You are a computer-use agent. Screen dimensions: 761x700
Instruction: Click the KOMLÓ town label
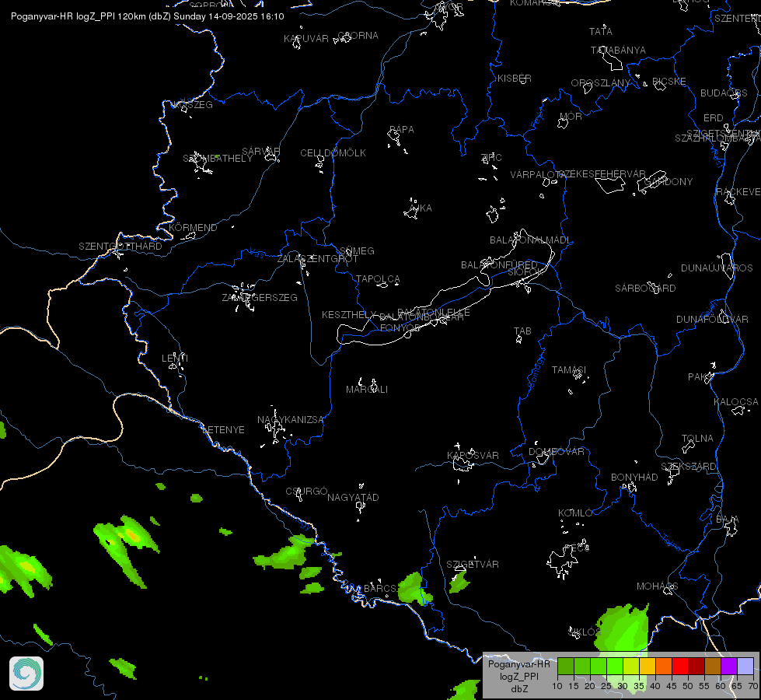pos(575,513)
